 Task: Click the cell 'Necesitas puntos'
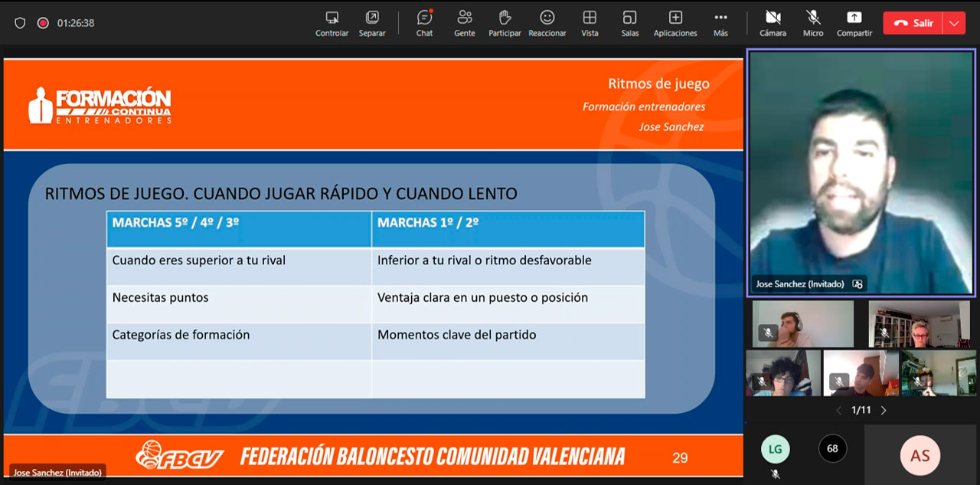239,303
